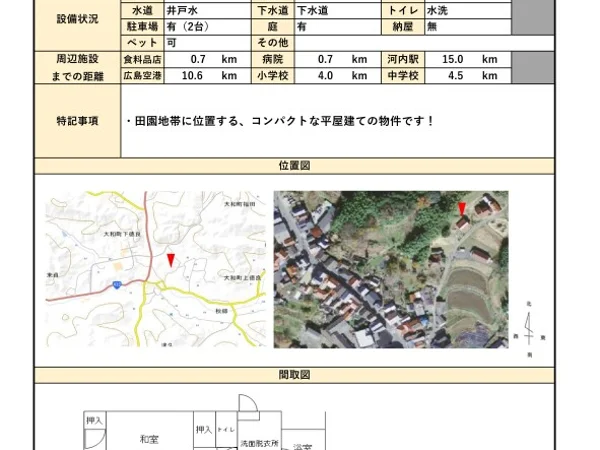Click the blue route shield on the map

(117, 285)
